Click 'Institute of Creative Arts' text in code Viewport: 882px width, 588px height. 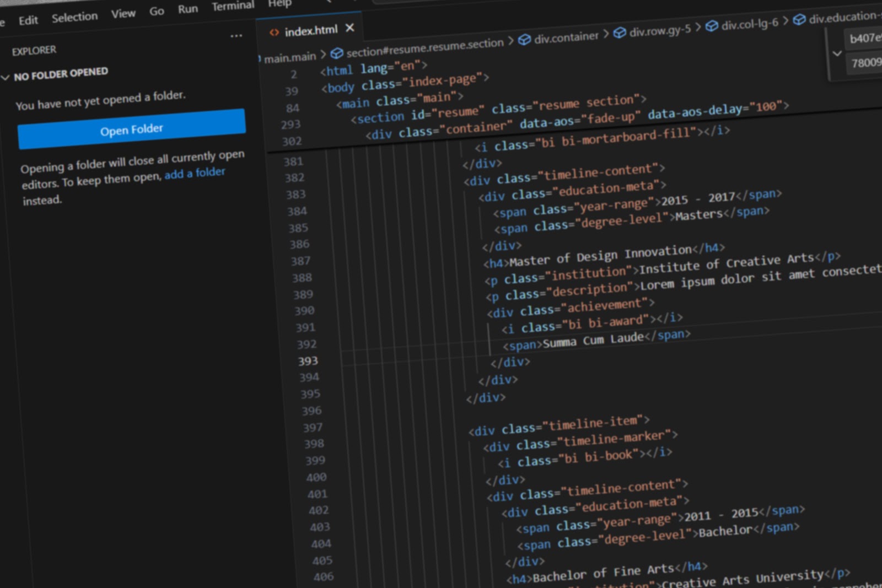[727, 263]
